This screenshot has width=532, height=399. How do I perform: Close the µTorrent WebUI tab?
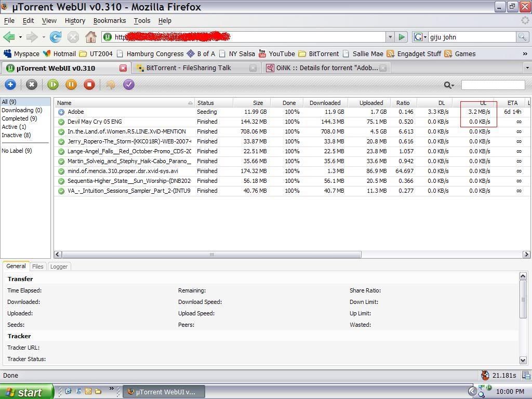123,68
